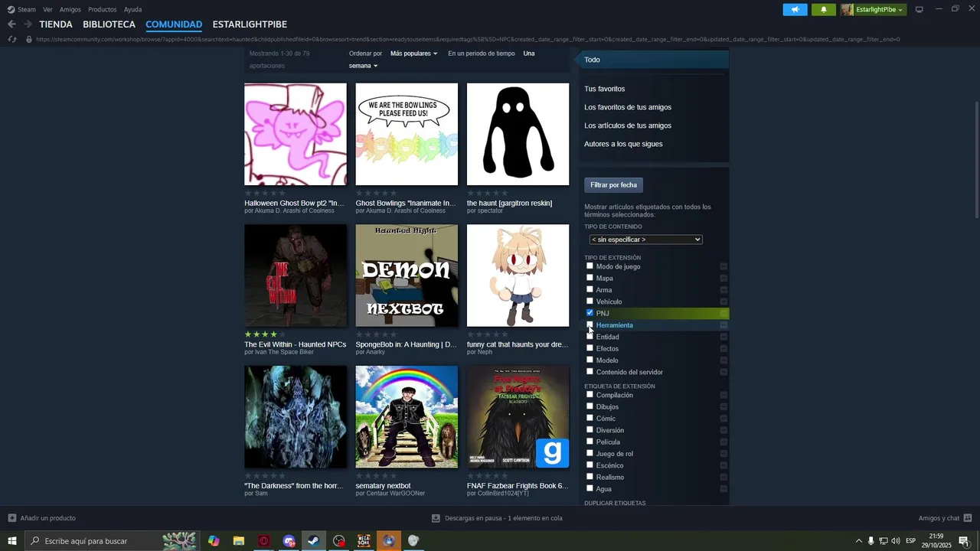Open the Steam menu
The width and height of the screenshot is (980, 551).
coord(27,9)
